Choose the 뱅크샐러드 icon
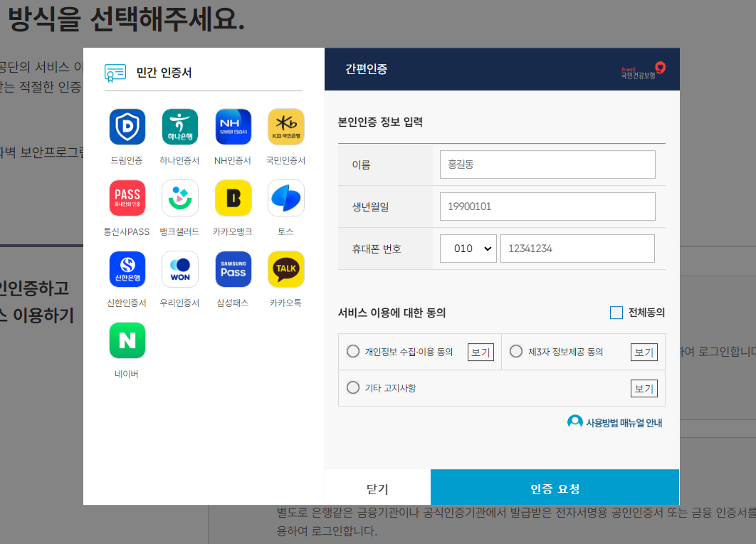This screenshot has height=544, width=756. (x=180, y=198)
